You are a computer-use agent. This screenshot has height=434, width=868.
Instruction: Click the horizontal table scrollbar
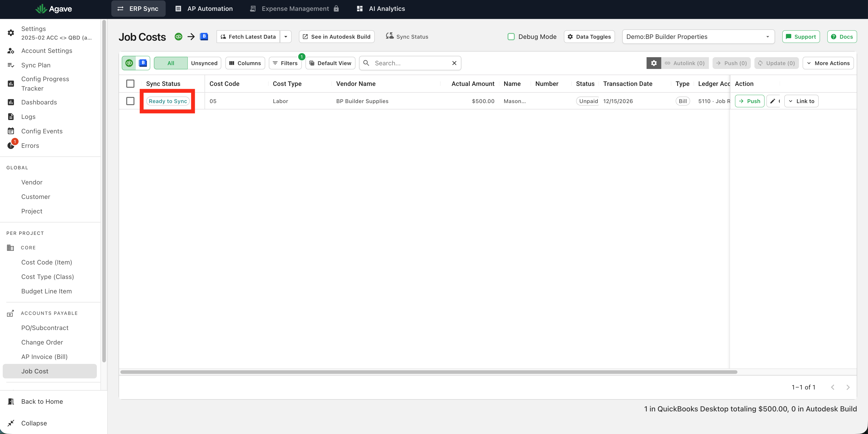coord(429,372)
